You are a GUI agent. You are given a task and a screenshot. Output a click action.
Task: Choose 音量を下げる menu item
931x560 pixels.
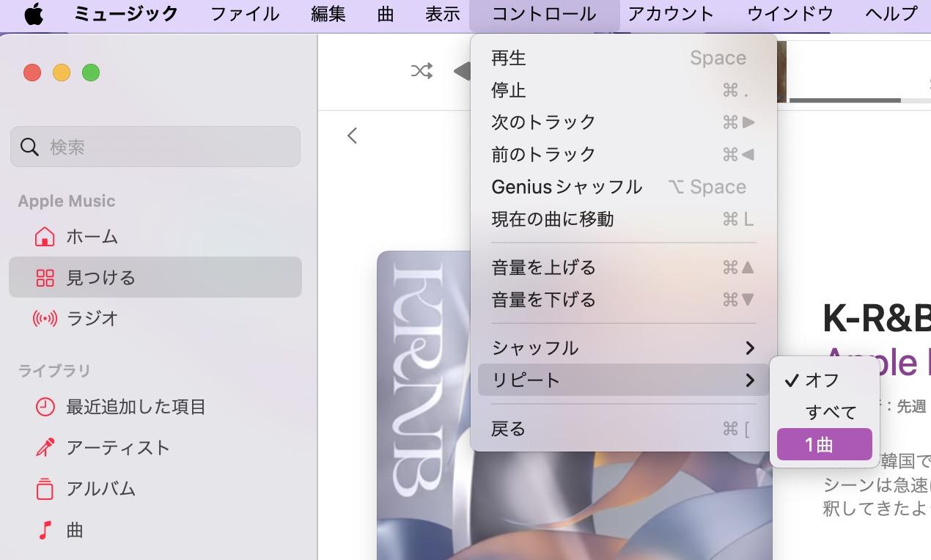click(623, 300)
